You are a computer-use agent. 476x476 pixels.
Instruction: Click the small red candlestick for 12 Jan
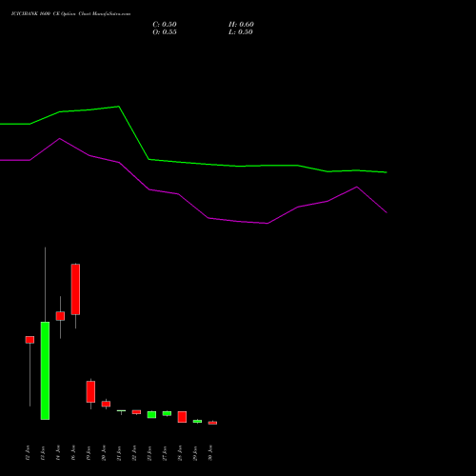[x=30, y=340]
